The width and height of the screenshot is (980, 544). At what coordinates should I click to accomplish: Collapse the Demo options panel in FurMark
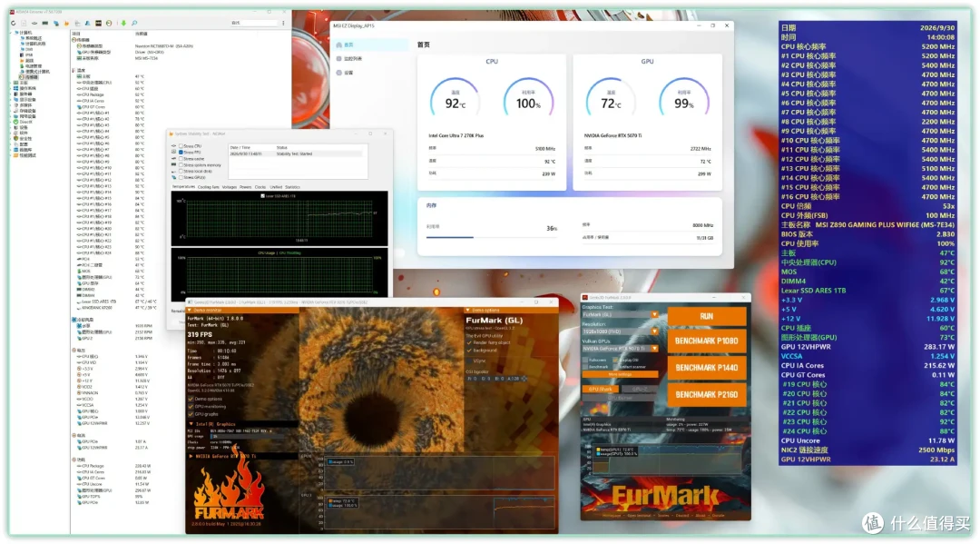point(467,310)
